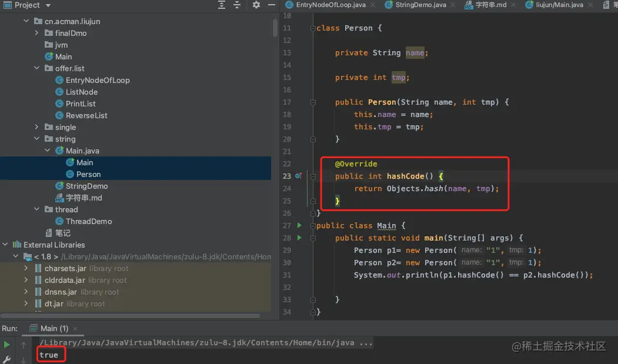Close the EntryNodeOfLoop.java tab
The image size is (618, 364).
373,5
